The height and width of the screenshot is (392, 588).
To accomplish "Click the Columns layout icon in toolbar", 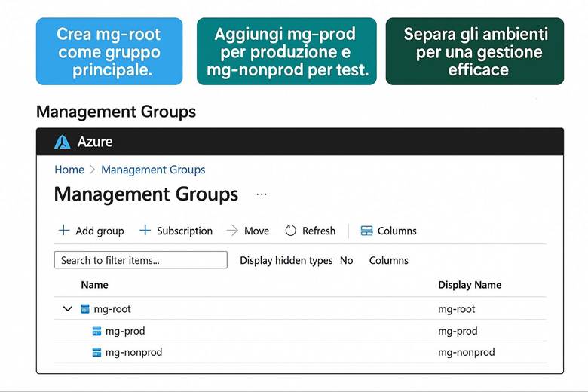I will point(366,231).
